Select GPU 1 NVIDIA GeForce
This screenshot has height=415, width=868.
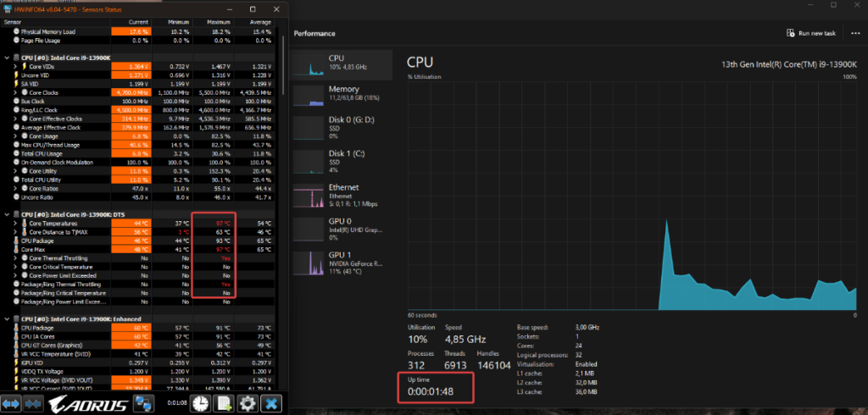[x=342, y=263]
